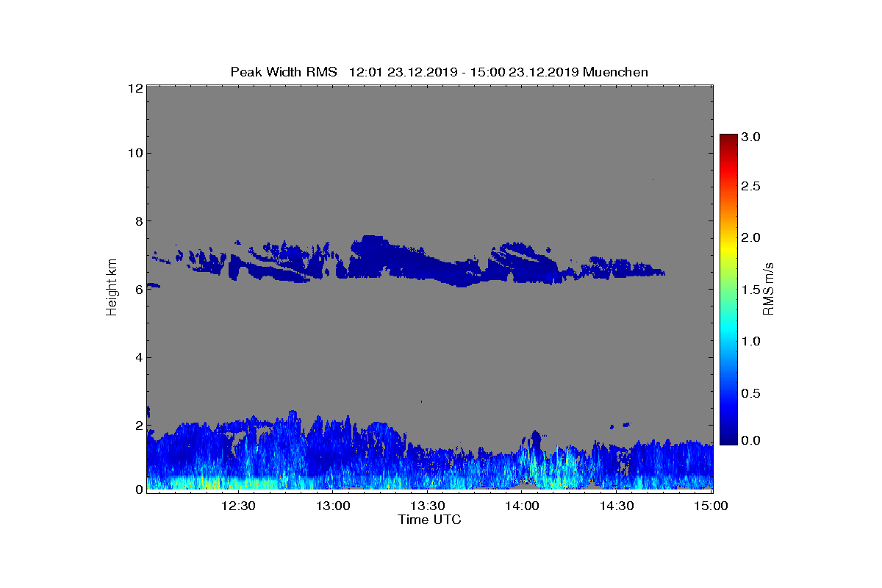Click the colorbar value '2.0'
This screenshot has height=588, width=882.
click(x=750, y=237)
